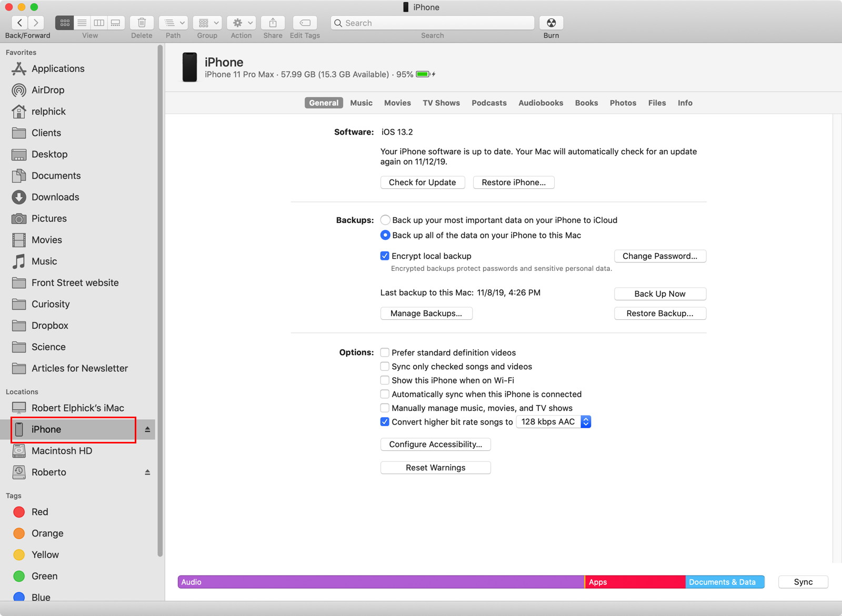The width and height of the screenshot is (842, 616).
Task: Open the Info tab
Action: (685, 103)
